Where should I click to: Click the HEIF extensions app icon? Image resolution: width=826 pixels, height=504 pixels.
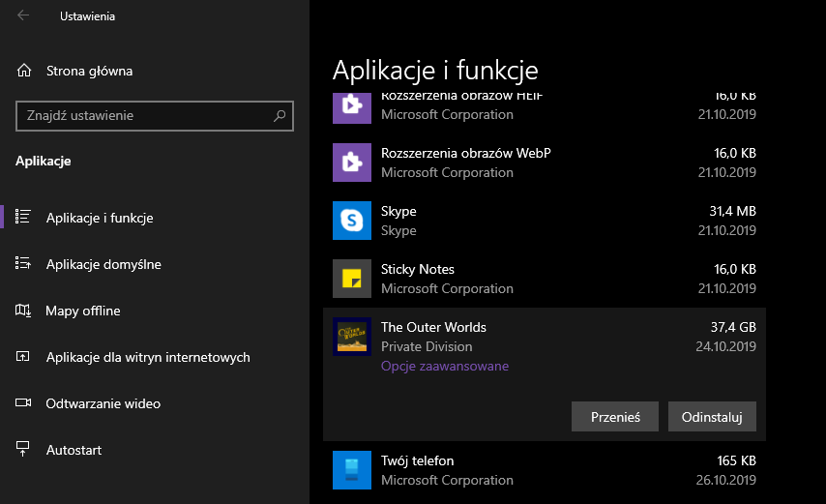[352, 107]
